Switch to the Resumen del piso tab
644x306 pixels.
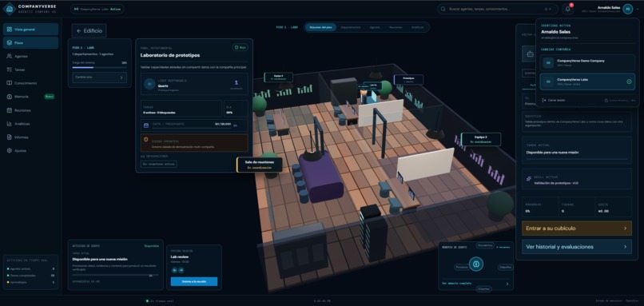click(320, 27)
